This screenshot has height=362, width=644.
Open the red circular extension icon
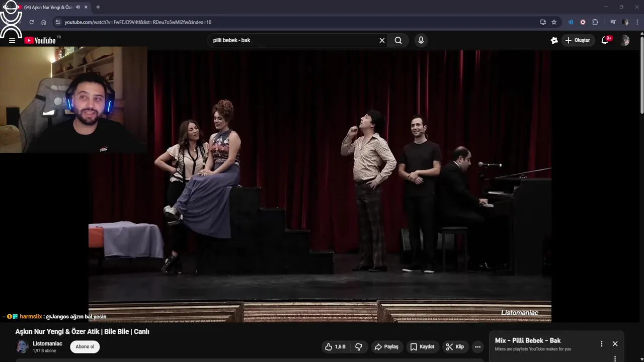point(583,22)
